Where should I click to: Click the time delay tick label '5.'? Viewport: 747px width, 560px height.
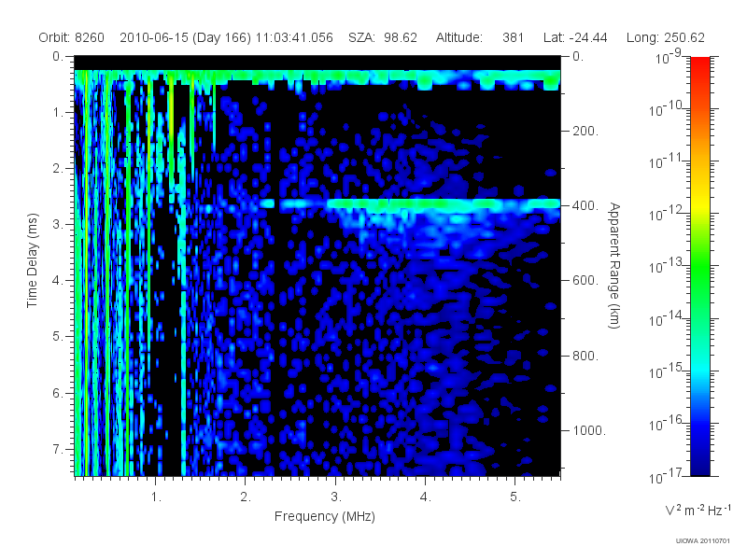point(58,337)
